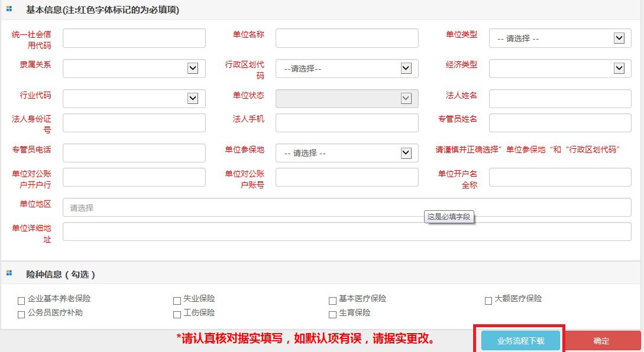Check the 工伤保险 checkbox

177,314
